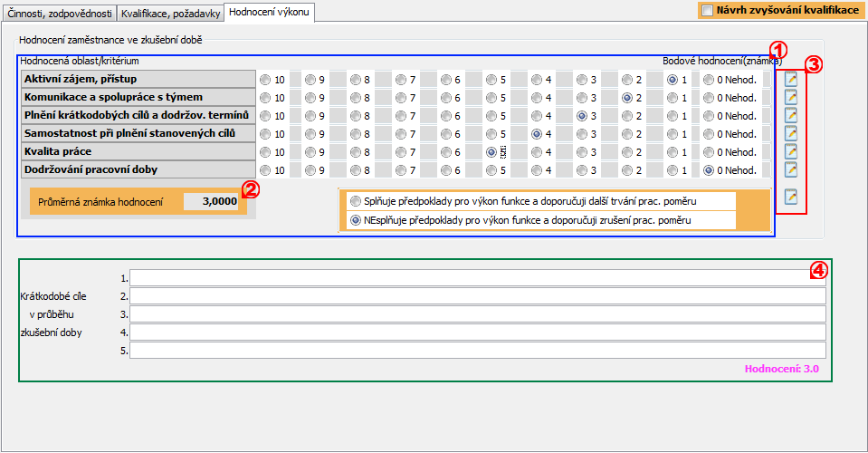Click the first Krátkodobé cíle input field
This screenshot has width=868, height=453.
point(477,277)
